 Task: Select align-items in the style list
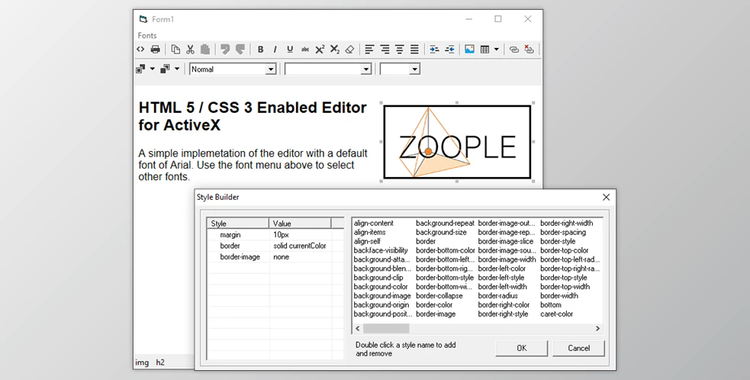point(370,232)
